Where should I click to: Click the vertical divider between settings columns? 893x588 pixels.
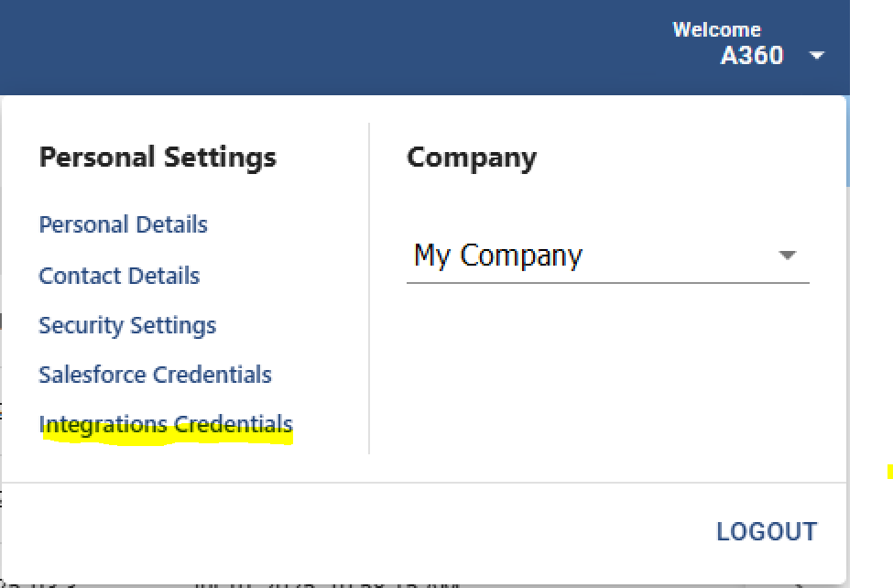tap(369, 288)
